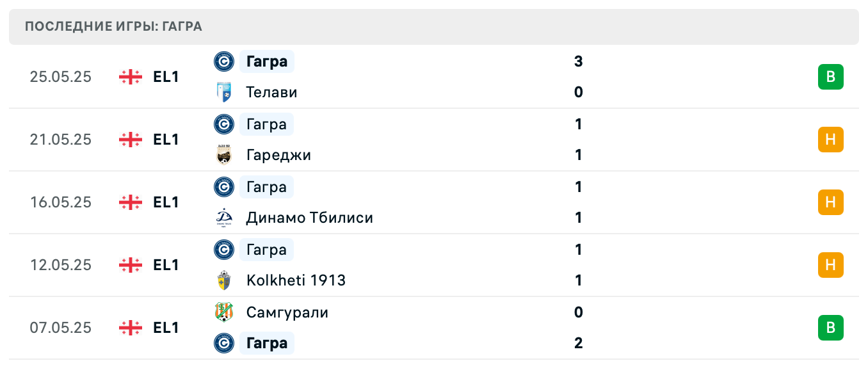Image resolution: width=868 pixels, height=370 pixels.
Task: Open the Самгурали team link
Action: pyautogui.click(x=287, y=312)
